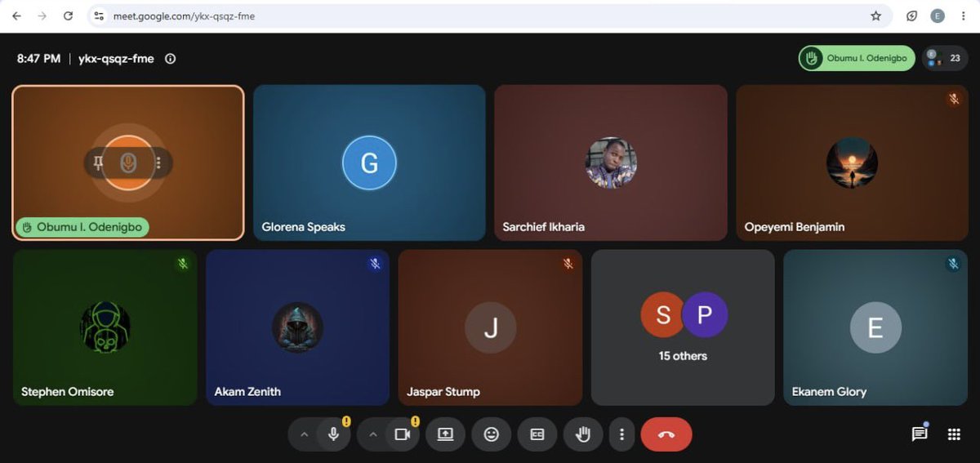Click muted mic icon on Opeyemi Benjamin tile
This screenshot has width=980, height=463.
click(954, 100)
